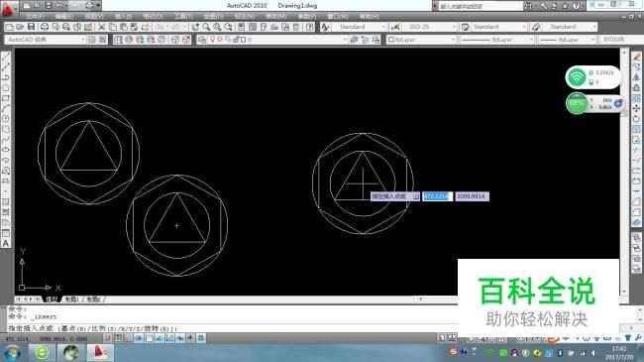
Task: Open the Layer Properties Manager icon
Action: pyautogui.click(x=202, y=40)
